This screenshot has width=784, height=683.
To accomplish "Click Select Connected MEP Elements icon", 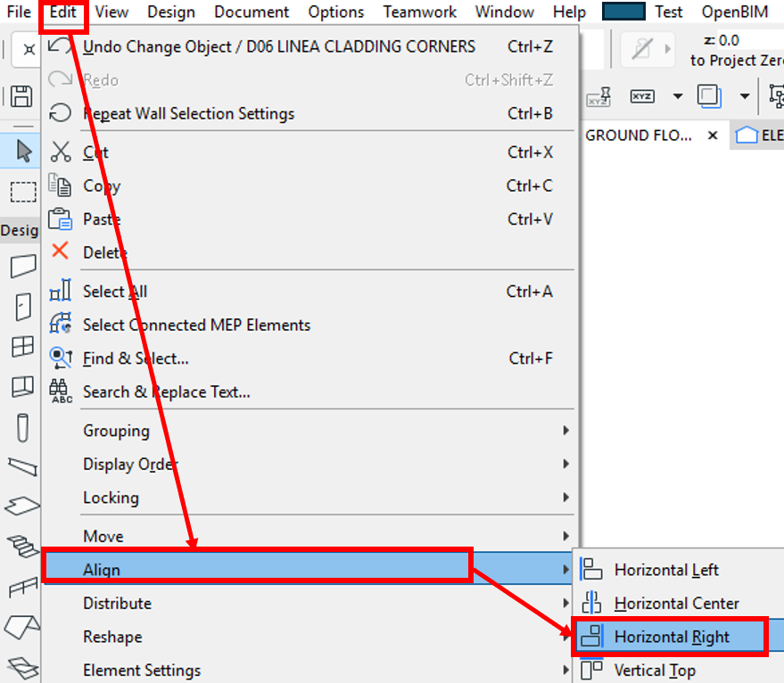I will pos(60,323).
